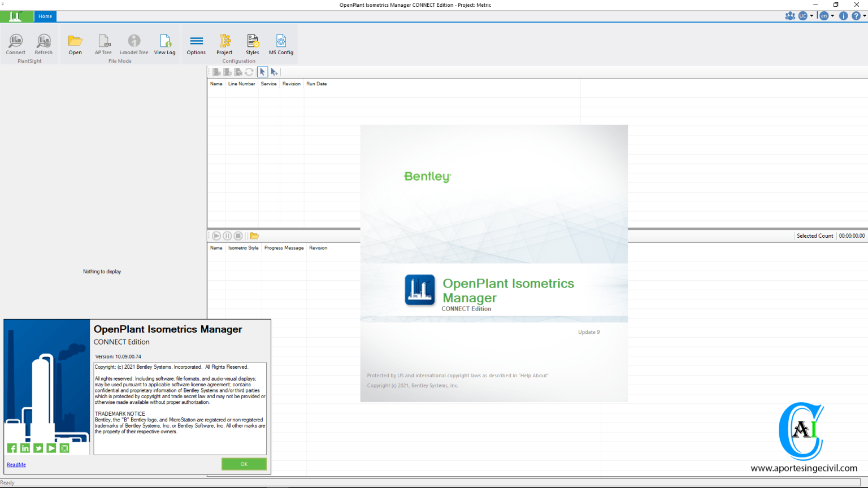Open the i-model Tree
Image resolution: width=868 pixels, height=488 pixels.
134,42
